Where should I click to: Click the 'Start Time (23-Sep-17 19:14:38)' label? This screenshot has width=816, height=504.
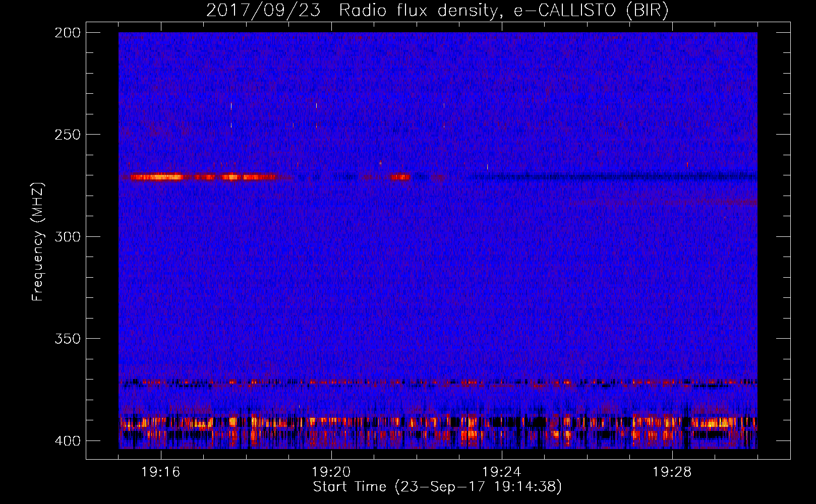tap(437, 487)
